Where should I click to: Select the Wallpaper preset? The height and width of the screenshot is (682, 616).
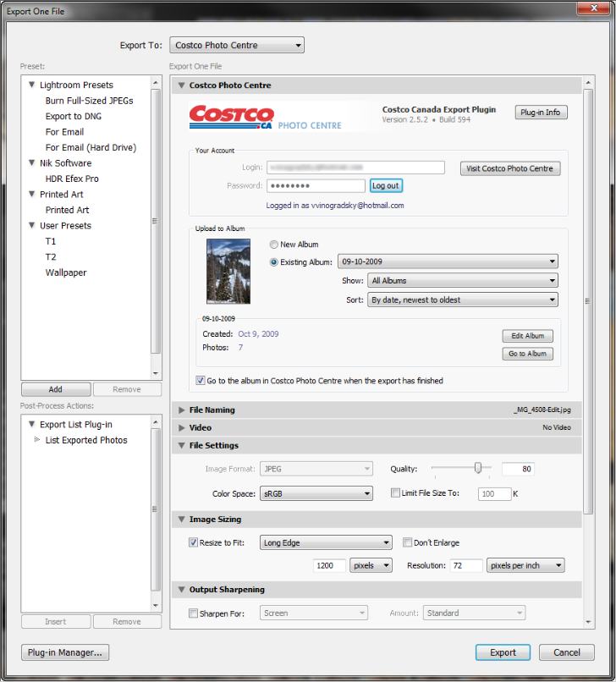point(66,272)
